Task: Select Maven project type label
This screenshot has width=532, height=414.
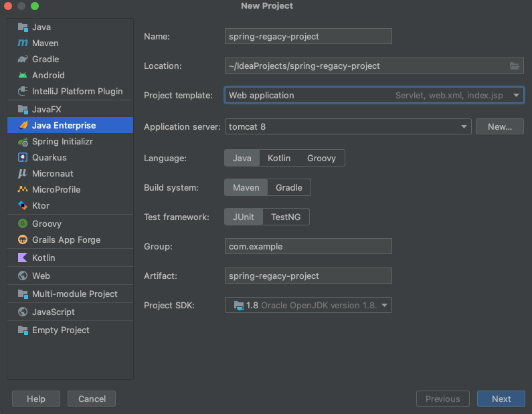Action: [x=45, y=43]
